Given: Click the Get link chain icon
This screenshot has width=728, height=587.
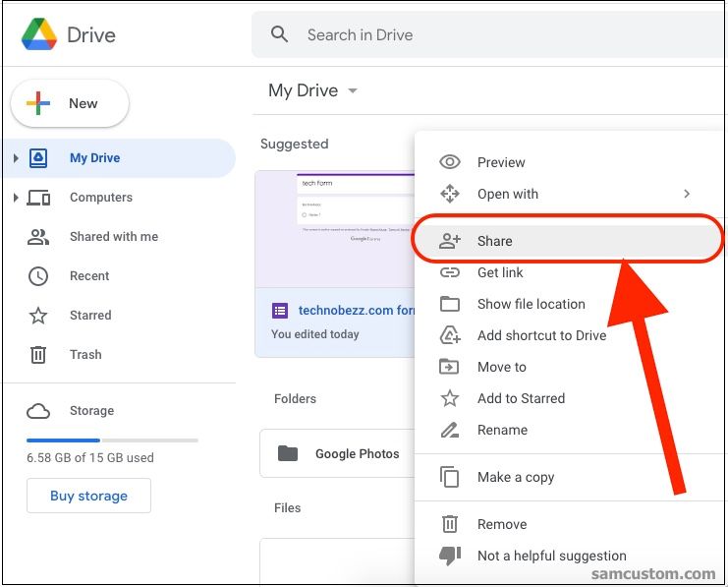Looking at the screenshot, I should click(x=449, y=272).
